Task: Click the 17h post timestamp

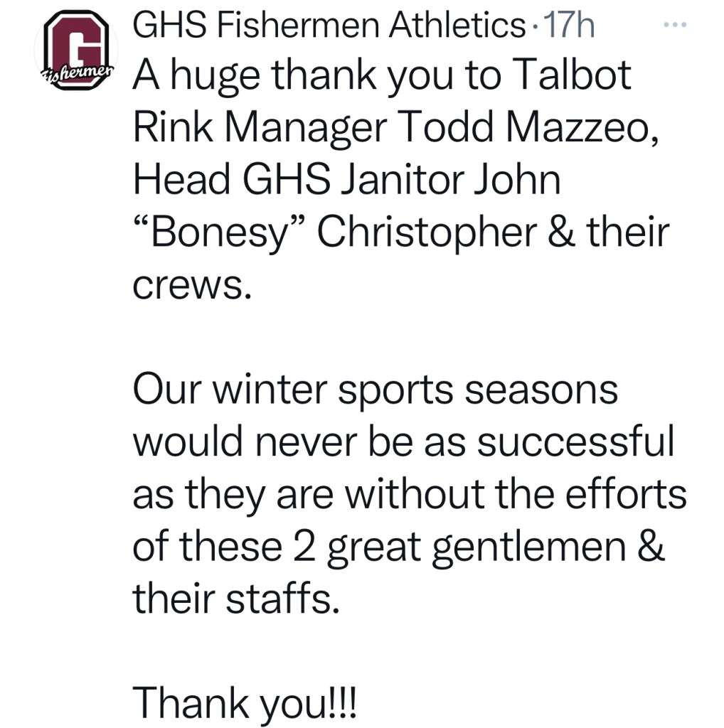Action: (x=569, y=27)
